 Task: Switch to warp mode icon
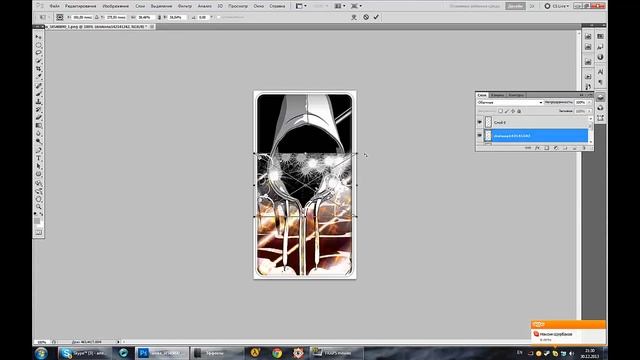[x=354, y=17]
